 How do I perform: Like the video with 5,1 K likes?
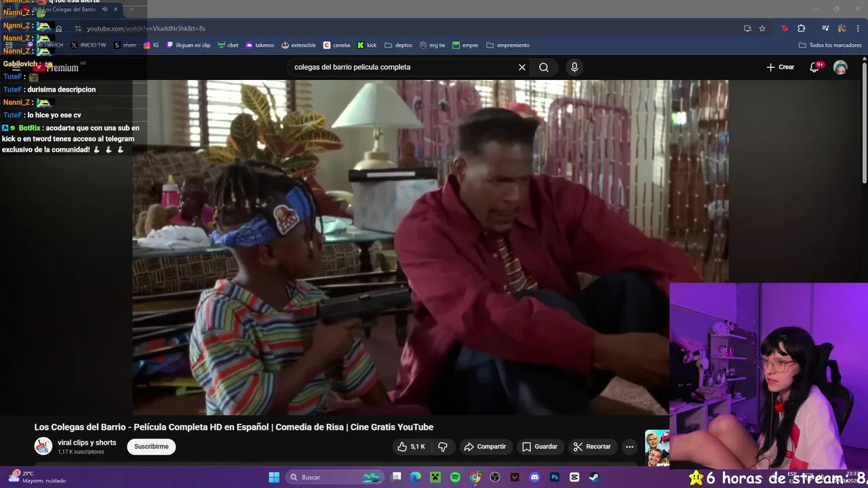pos(411,447)
